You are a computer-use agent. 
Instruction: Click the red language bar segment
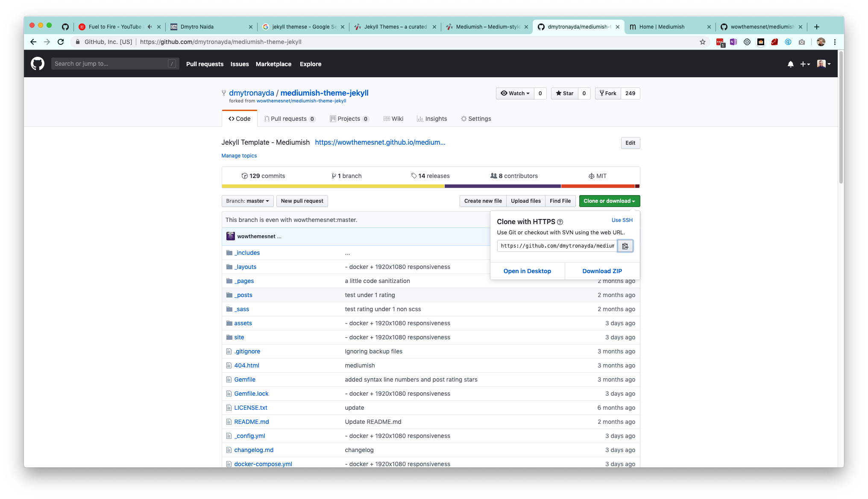pos(598,186)
